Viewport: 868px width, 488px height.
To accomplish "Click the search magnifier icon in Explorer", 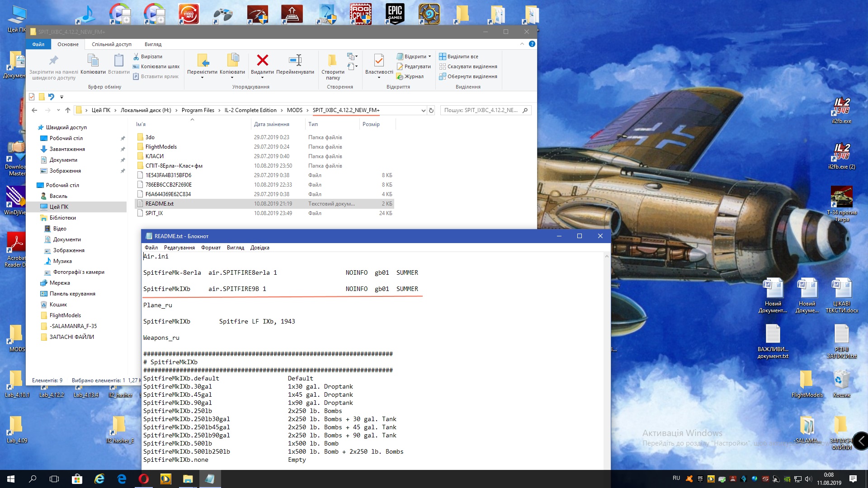I will (x=525, y=110).
